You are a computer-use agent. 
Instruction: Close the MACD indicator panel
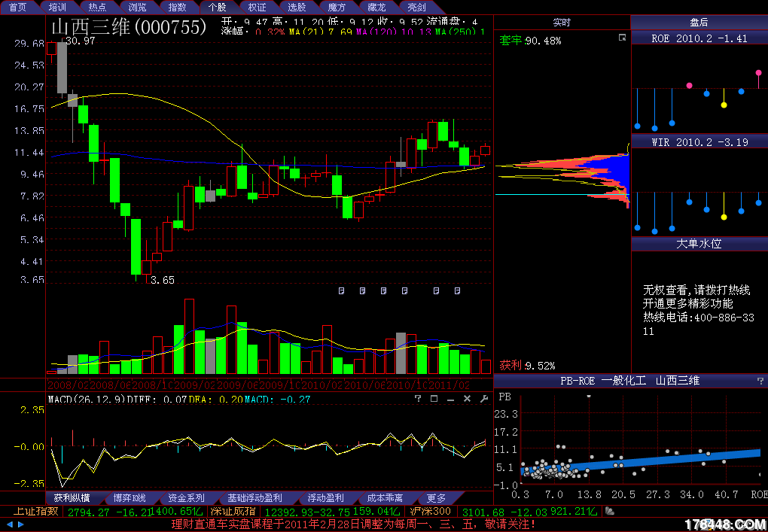point(467,399)
